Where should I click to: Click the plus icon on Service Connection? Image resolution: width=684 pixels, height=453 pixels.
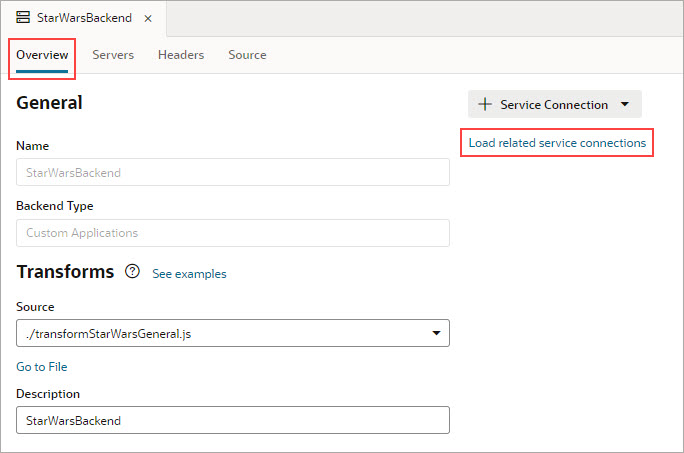(x=485, y=104)
